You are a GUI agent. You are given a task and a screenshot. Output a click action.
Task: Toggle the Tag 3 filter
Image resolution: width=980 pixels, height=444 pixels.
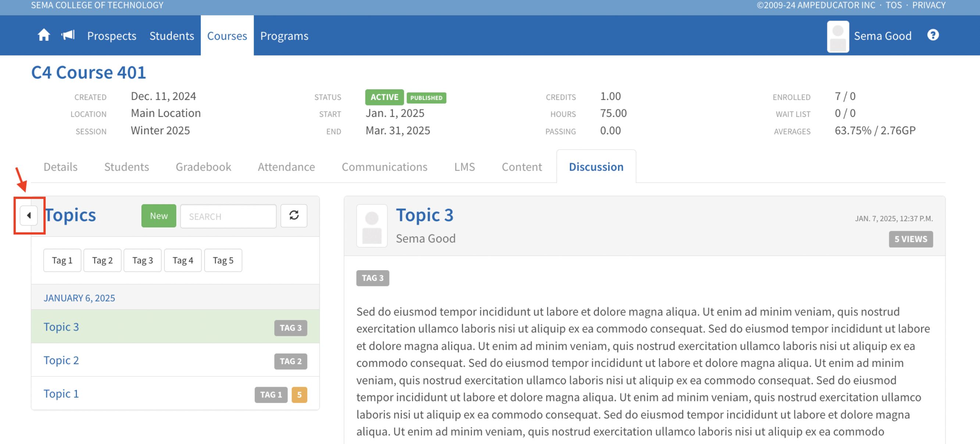pyautogui.click(x=142, y=261)
